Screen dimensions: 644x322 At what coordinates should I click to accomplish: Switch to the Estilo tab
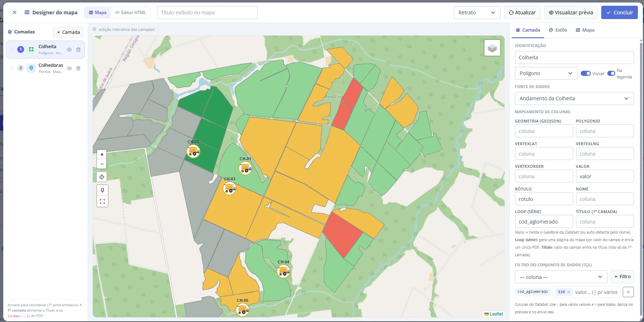(558, 30)
